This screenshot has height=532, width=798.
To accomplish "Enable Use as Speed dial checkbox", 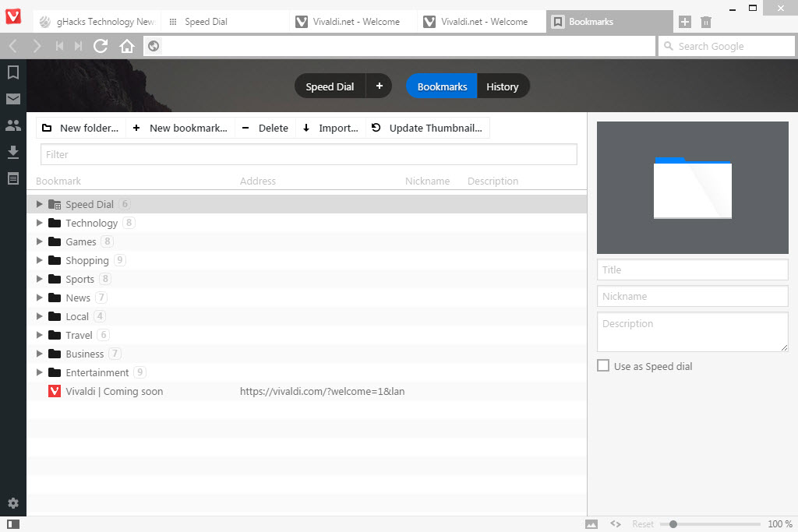I will pyautogui.click(x=603, y=365).
